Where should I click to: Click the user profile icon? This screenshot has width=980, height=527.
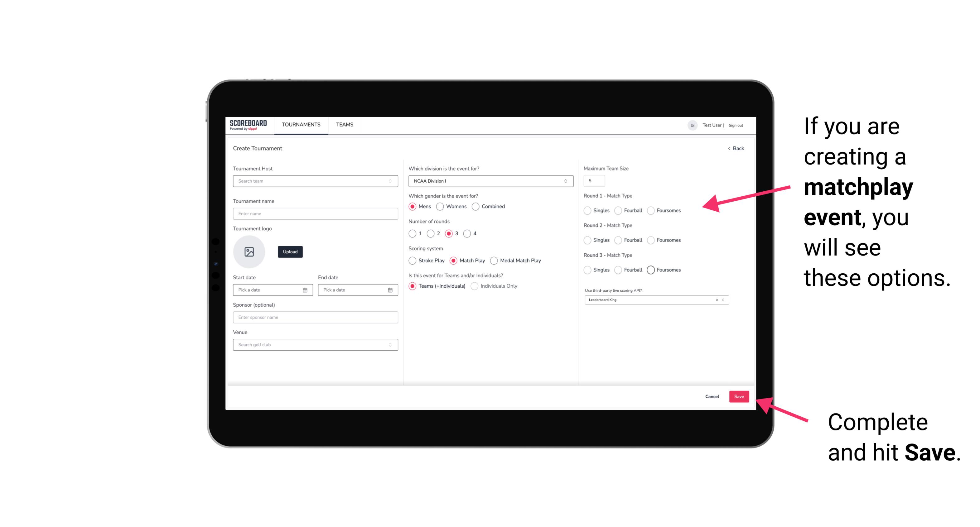[691, 125]
